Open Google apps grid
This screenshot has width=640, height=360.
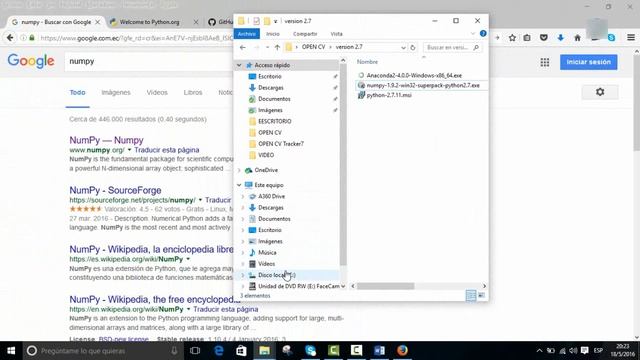(544, 62)
